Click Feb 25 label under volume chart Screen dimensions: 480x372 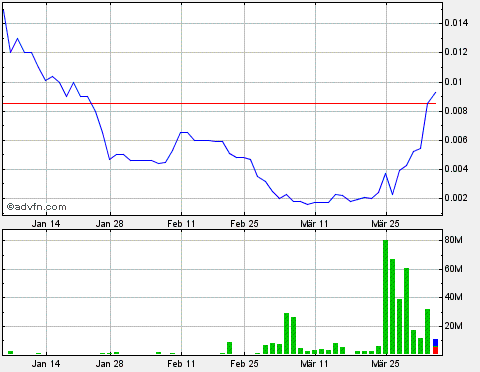pos(244,364)
